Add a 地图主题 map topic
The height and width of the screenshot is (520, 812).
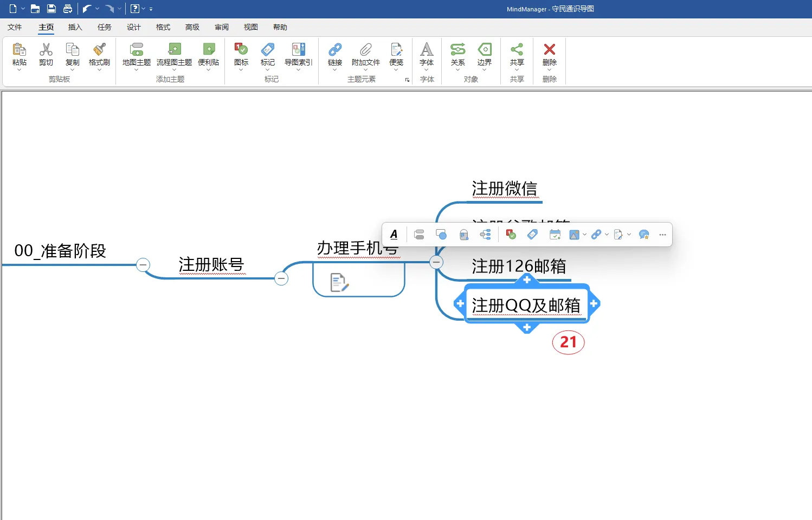pos(137,56)
